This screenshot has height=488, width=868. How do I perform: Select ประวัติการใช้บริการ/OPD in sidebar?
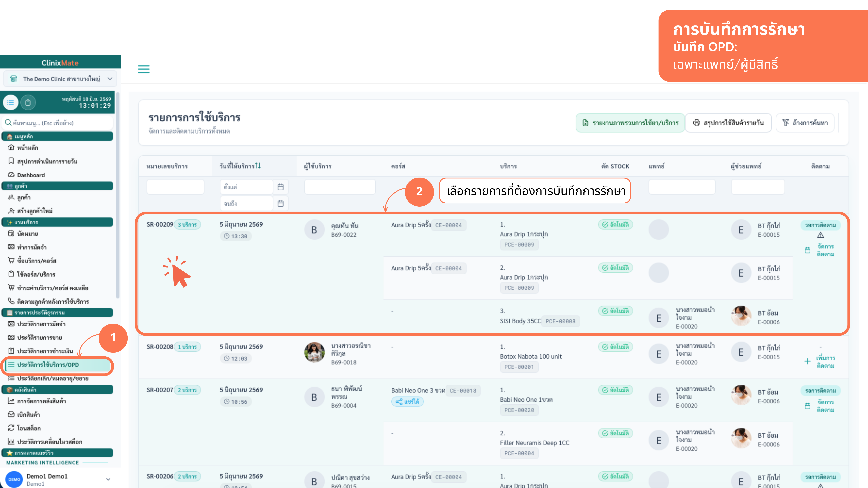tap(57, 365)
